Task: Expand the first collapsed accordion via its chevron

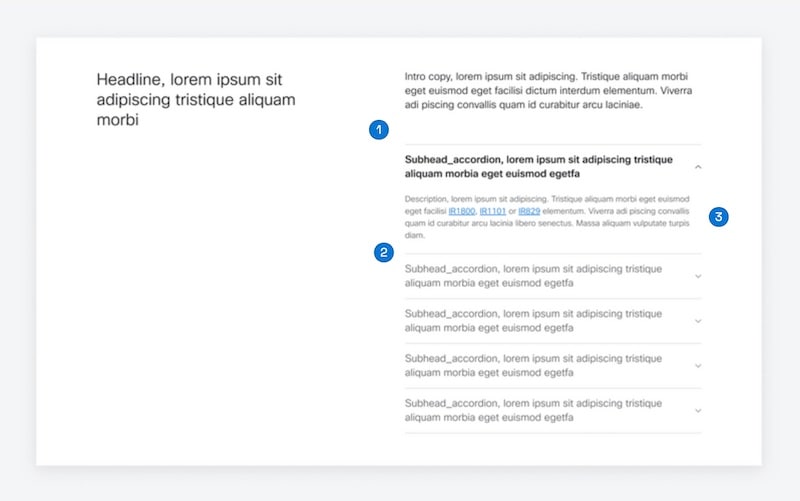Action: pos(698,276)
